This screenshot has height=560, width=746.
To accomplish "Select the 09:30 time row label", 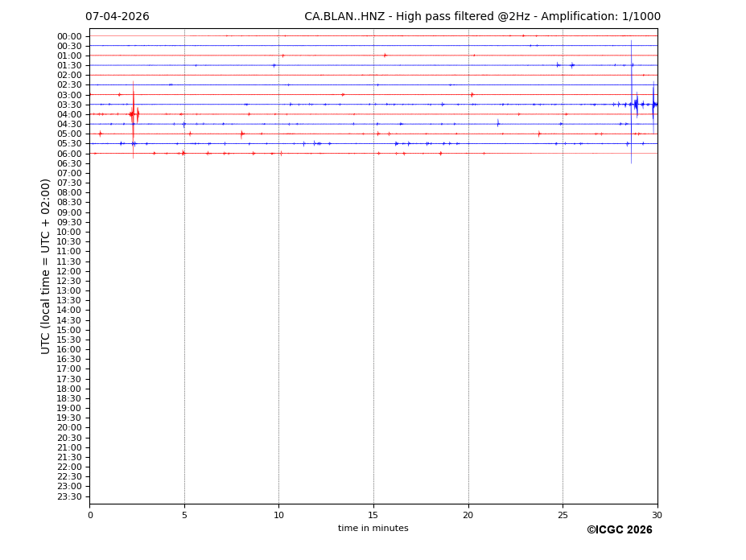I will tap(69, 222).
